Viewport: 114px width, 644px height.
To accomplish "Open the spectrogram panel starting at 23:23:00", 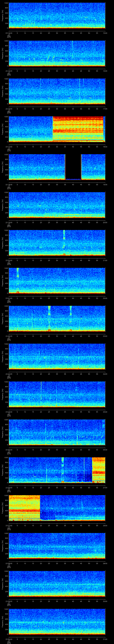I will click(x=57, y=356).
